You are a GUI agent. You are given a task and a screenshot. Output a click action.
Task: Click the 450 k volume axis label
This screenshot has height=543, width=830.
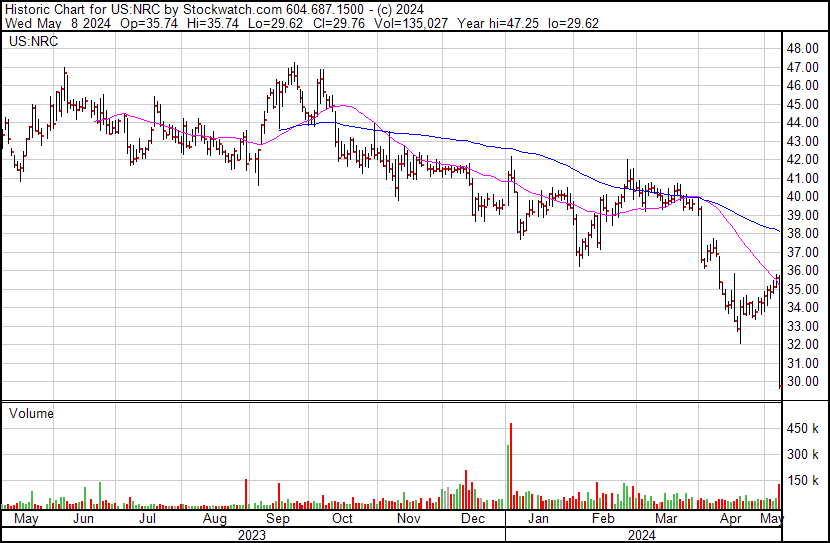pyautogui.click(x=803, y=428)
